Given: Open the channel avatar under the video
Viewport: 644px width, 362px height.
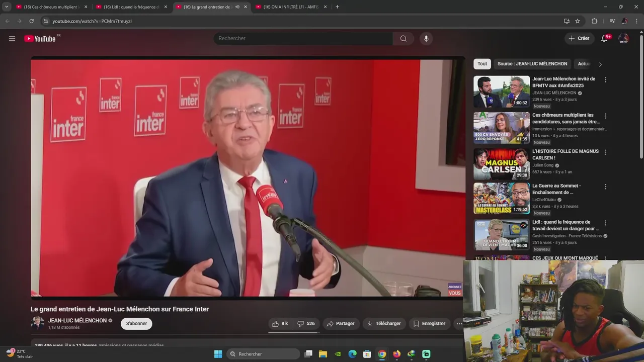Looking at the screenshot, I should pos(38,323).
